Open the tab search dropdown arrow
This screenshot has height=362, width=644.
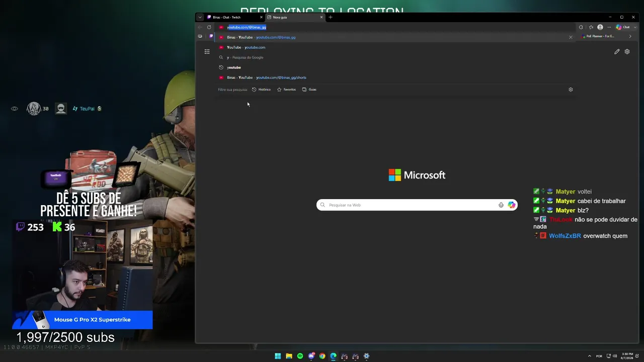click(200, 17)
